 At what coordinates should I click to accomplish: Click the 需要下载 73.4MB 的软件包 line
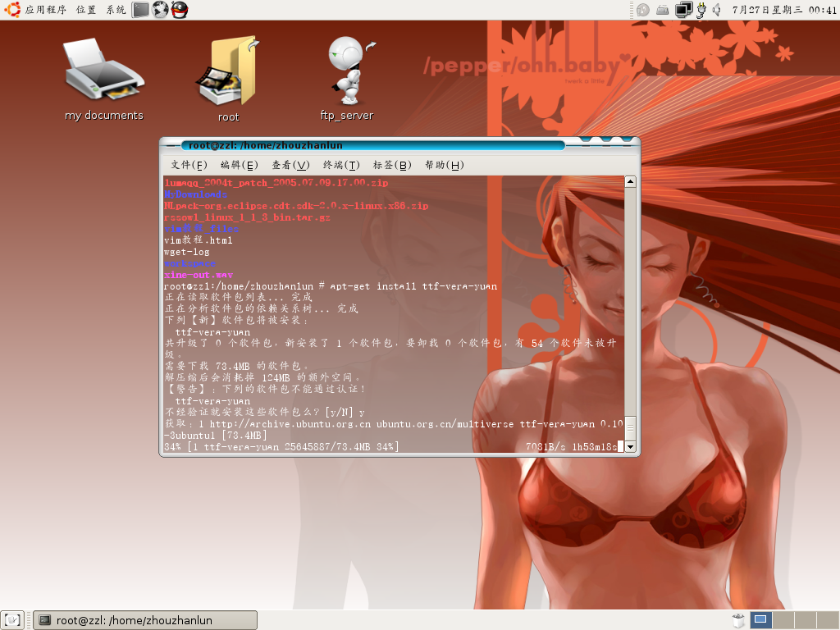(x=236, y=366)
